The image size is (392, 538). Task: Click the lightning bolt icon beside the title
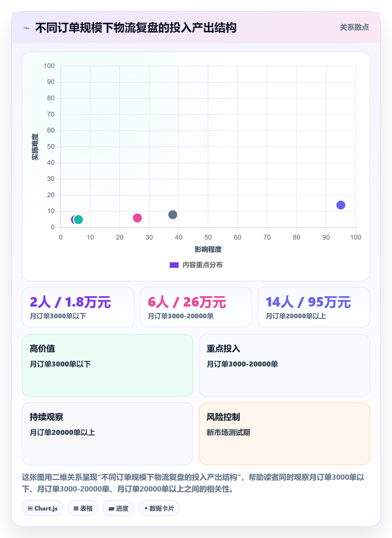click(x=27, y=28)
